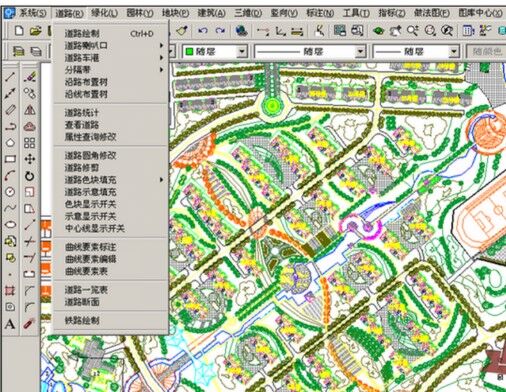Image resolution: width=506 pixels, height=392 pixels.
Task: Click the tracking line arrow icon
Action: 263,32
